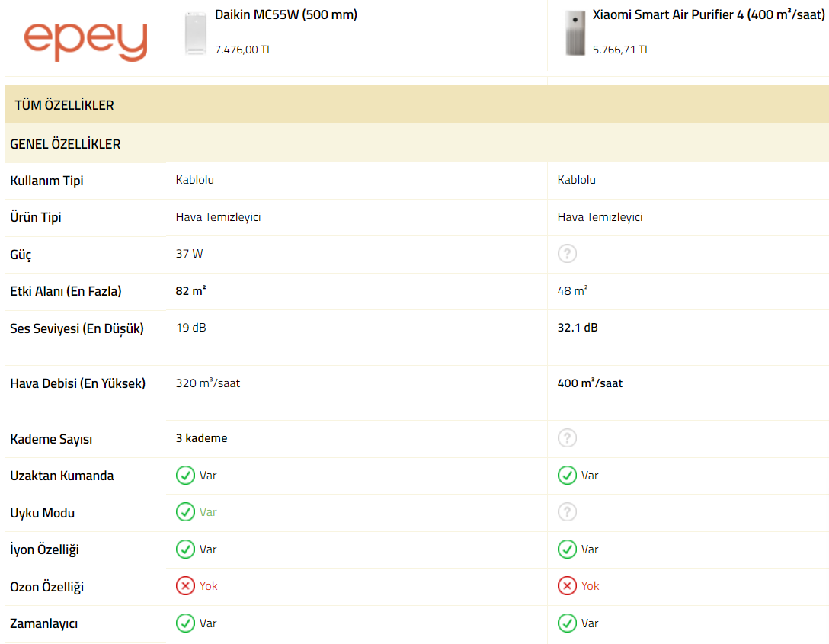Click Xiaomi's Hava Temizleyici product type value
Screen dimensions: 829x644
point(600,216)
